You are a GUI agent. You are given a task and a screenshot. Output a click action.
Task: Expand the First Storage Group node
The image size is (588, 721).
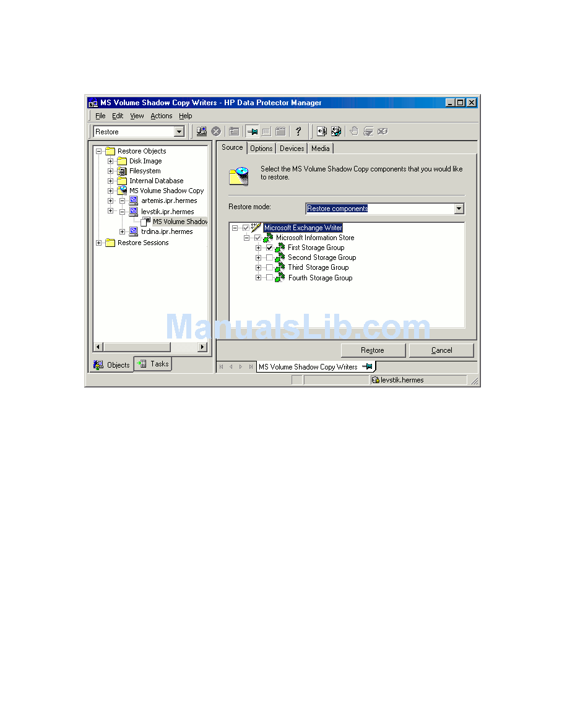point(258,248)
